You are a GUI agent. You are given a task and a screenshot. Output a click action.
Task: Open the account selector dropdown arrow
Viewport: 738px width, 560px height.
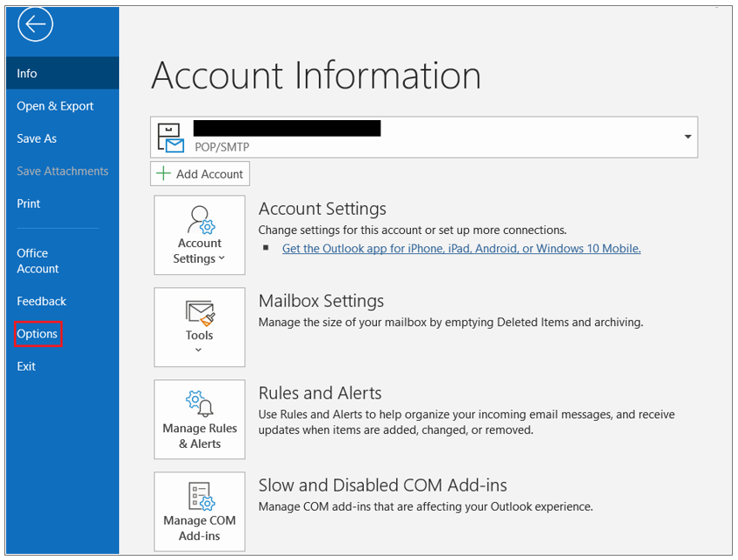688,137
